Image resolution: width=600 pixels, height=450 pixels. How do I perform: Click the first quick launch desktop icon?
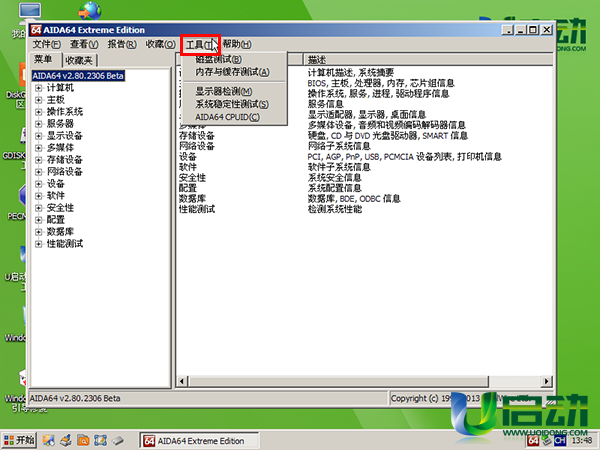(x=48, y=440)
